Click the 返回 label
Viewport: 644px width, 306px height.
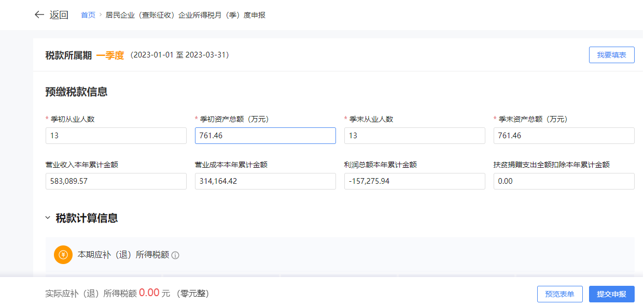[x=59, y=15]
